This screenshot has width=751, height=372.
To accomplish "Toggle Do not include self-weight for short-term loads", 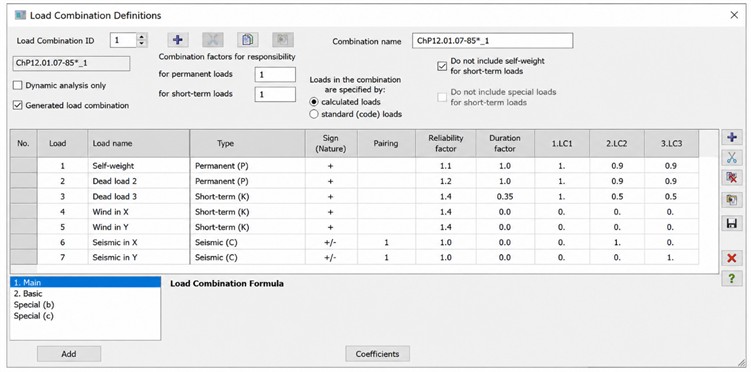I will coord(442,66).
